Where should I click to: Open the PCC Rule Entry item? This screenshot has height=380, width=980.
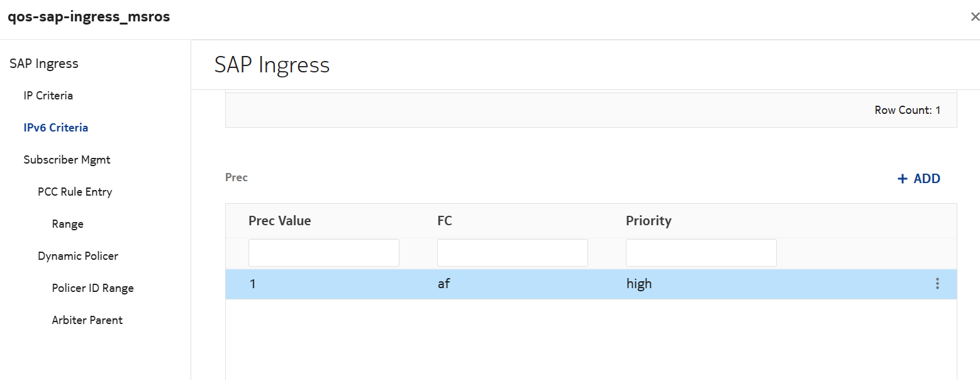tap(75, 192)
